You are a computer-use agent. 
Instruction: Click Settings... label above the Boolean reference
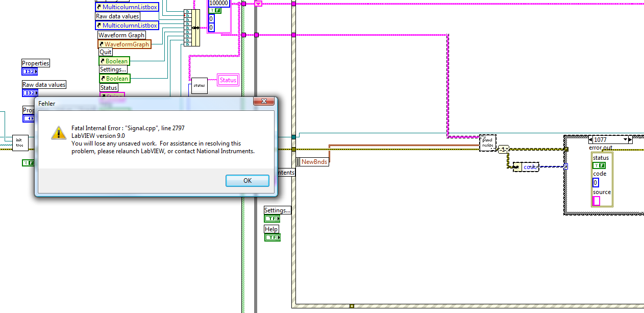point(113,69)
